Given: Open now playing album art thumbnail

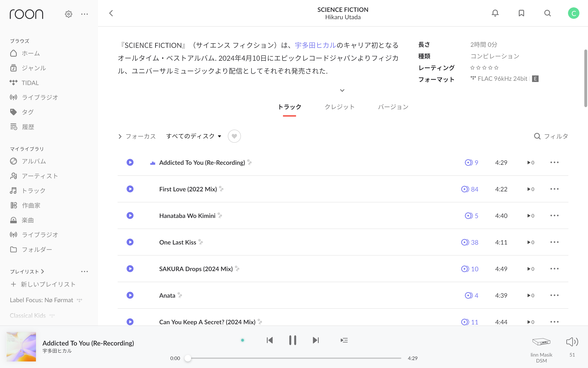Looking at the screenshot, I should (21, 347).
